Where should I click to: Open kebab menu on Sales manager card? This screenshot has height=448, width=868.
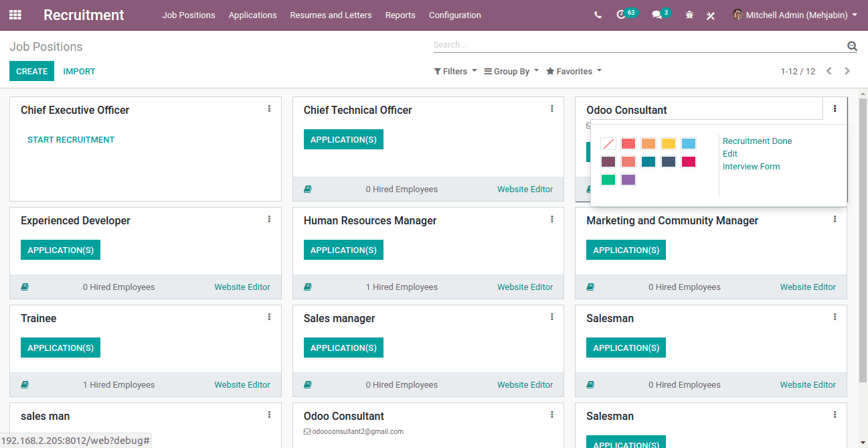click(x=551, y=317)
